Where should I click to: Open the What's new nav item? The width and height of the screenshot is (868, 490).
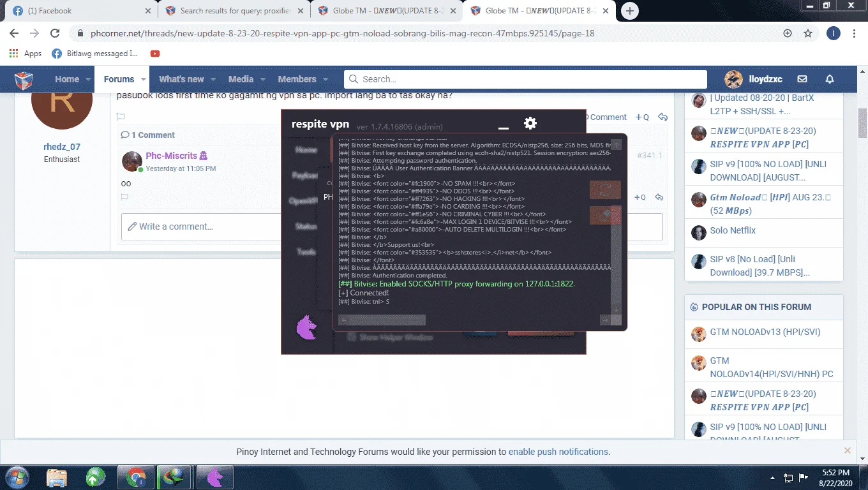181,79
